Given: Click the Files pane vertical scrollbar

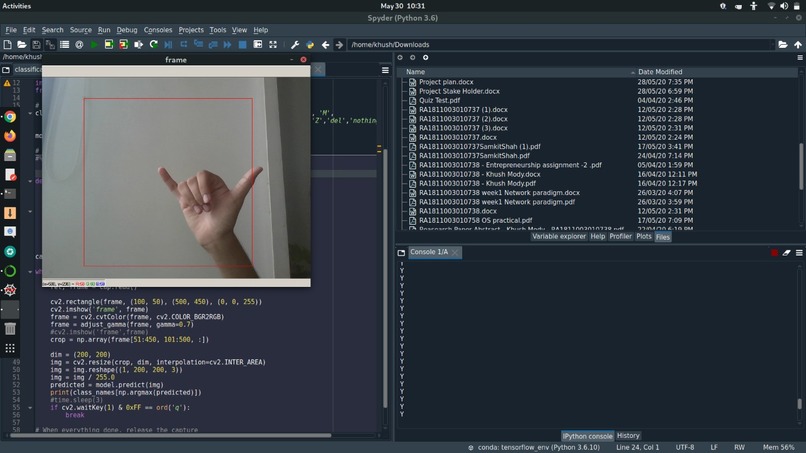Looking at the screenshot, I should pos(800,166).
